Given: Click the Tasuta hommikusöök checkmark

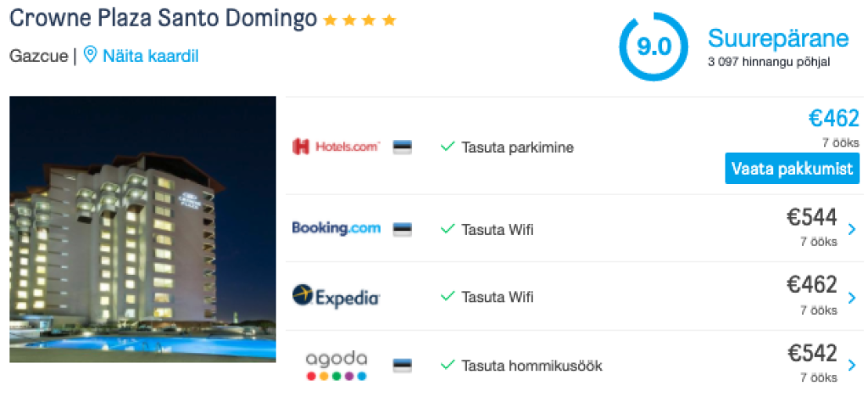Looking at the screenshot, I should (x=448, y=366).
